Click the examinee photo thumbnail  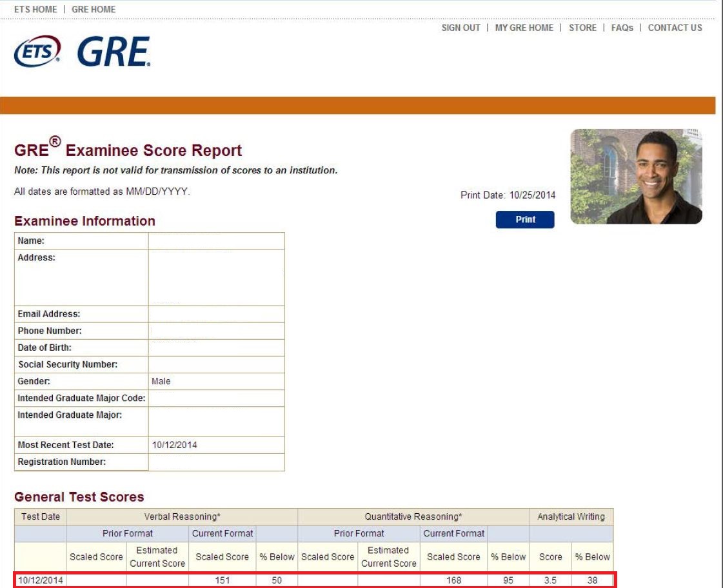coord(636,177)
